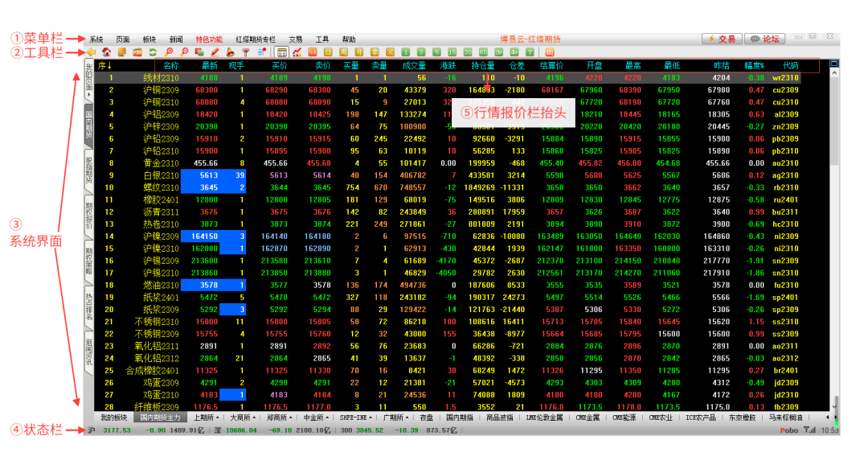
Task: Select the 日 daily K-line period icon
Action: (328, 52)
